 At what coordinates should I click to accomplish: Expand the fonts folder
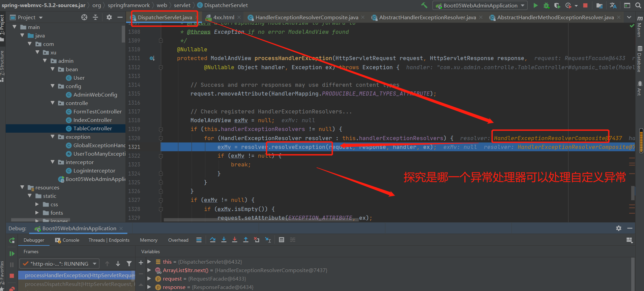[x=37, y=213]
